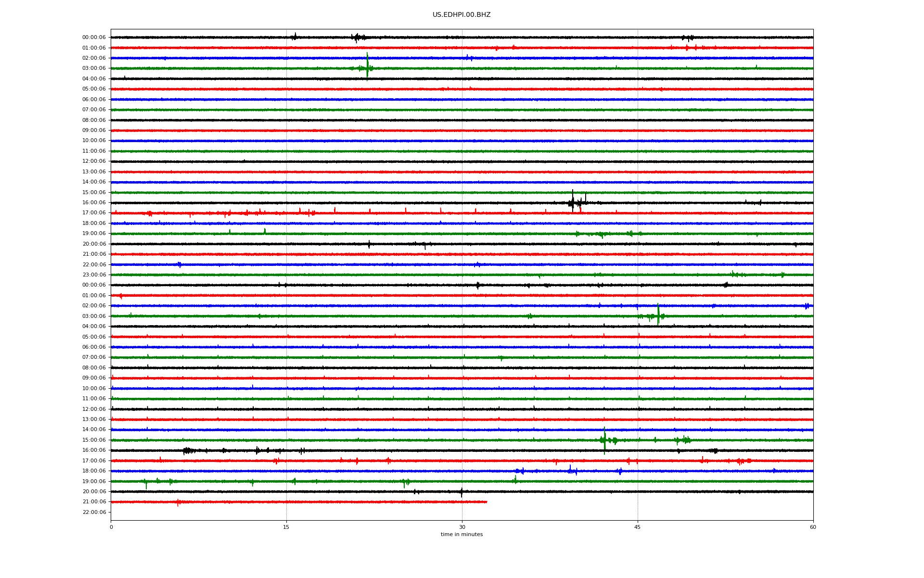
Task: Click the topmost 01:00:06 red trace label
Action: tap(94, 48)
